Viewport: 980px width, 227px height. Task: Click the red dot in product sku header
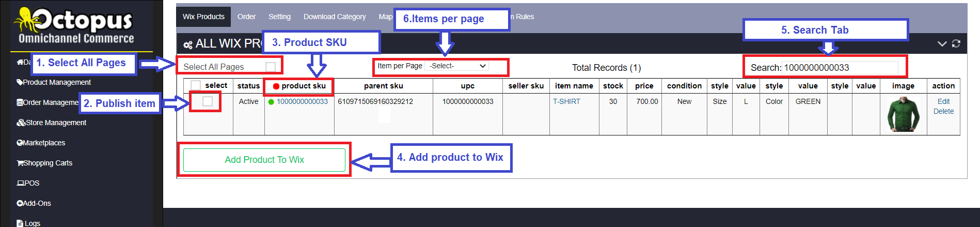(x=276, y=86)
